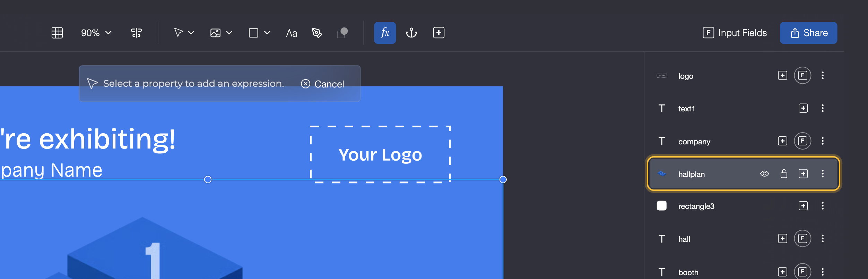The width and height of the screenshot is (868, 279).
Task: Click the align and distribute icon
Action: [x=136, y=33]
